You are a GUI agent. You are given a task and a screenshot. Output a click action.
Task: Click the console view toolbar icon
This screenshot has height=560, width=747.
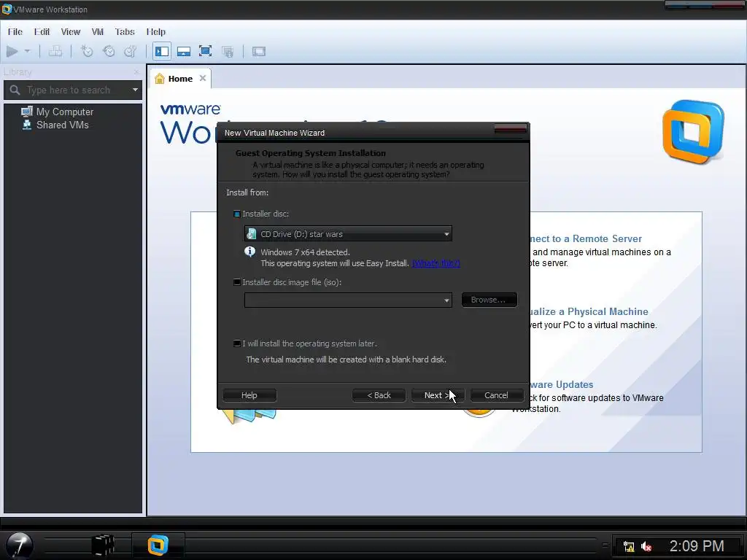click(259, 51)
